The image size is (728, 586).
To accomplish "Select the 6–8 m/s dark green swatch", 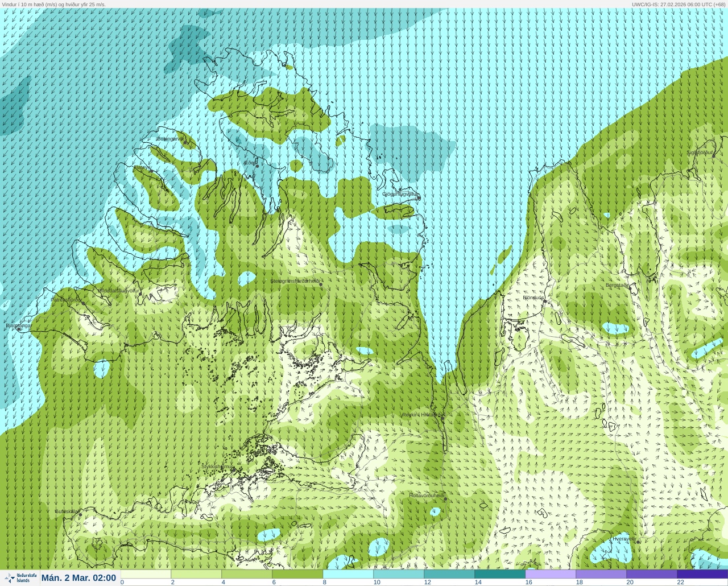I will (x=297, y=574).
